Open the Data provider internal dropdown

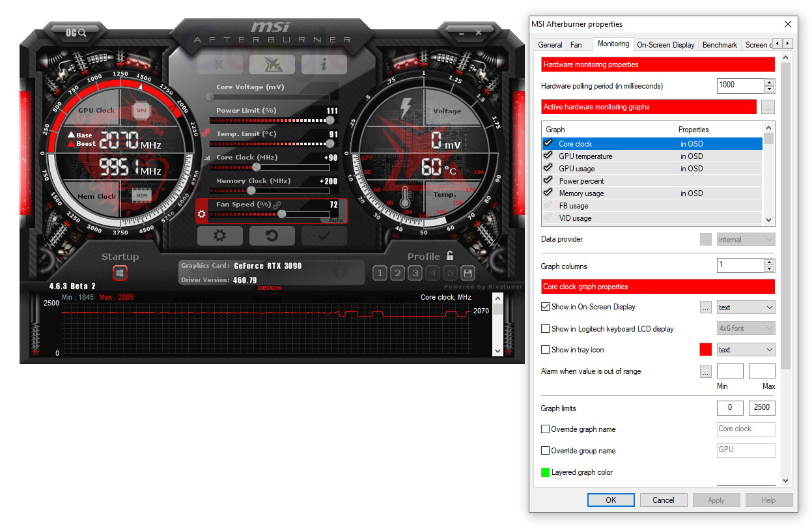pos(746,240)
